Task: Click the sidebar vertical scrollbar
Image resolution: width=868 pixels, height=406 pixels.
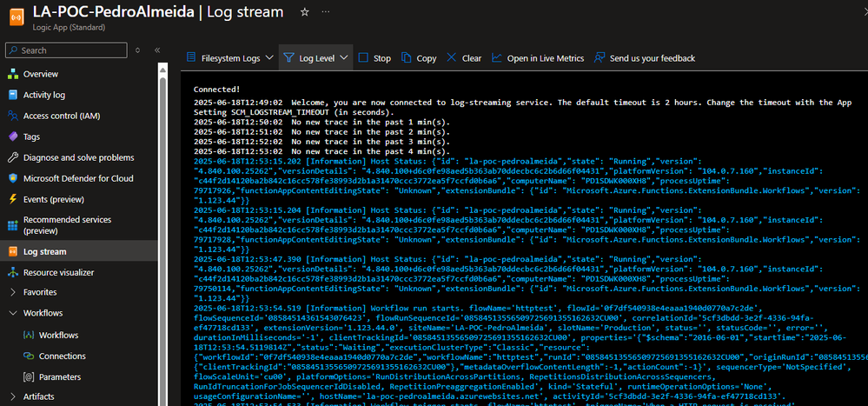Action: [x=162, y=238]
